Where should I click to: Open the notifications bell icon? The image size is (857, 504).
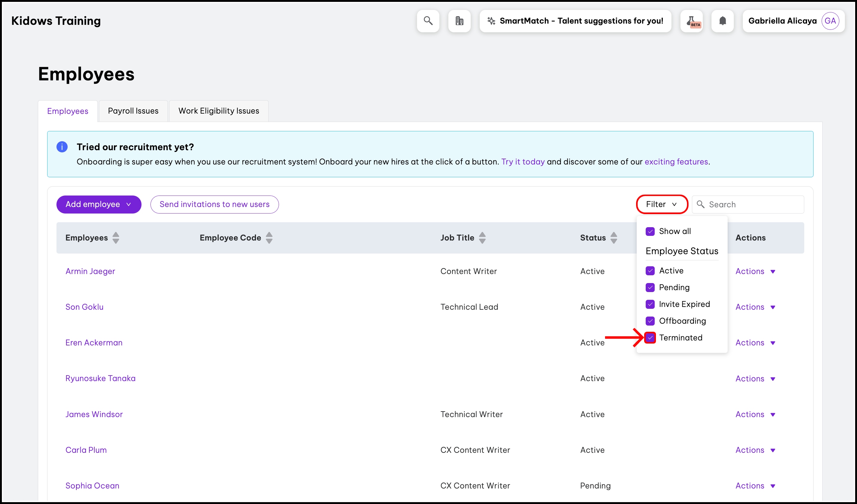pyautogui.click(x=722, y=21)
